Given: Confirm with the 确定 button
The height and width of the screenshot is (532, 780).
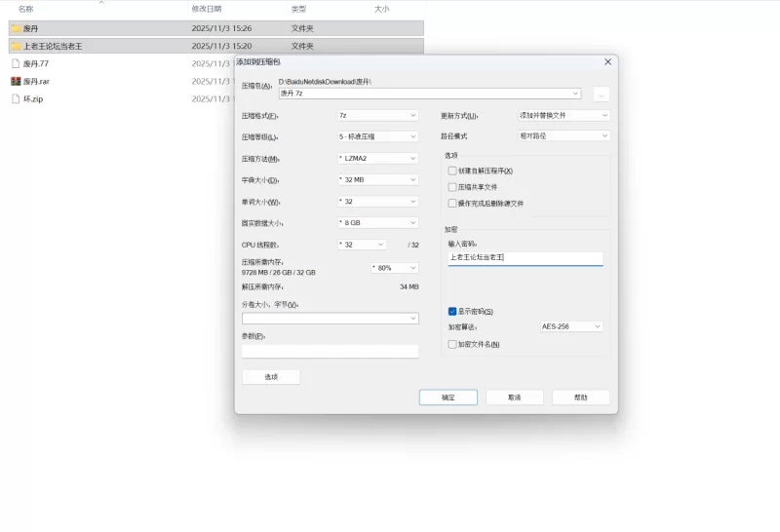Looking at the screenshot, I should 448,398.
